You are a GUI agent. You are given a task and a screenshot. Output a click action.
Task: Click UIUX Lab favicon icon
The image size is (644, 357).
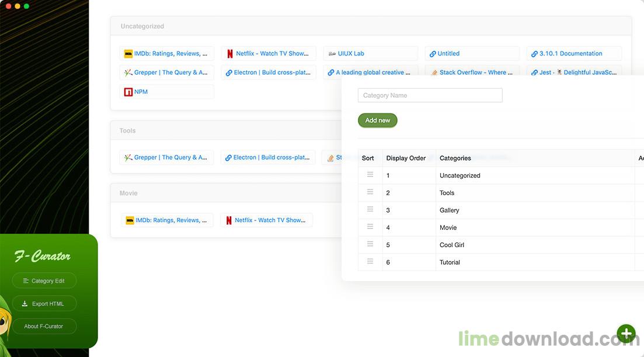point(332,54)
